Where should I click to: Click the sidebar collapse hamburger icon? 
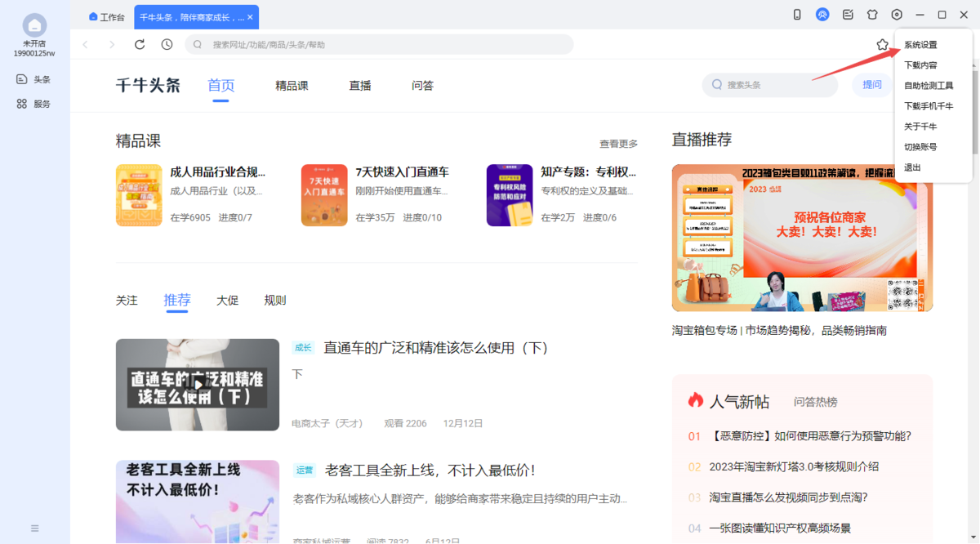coord(34,528)
